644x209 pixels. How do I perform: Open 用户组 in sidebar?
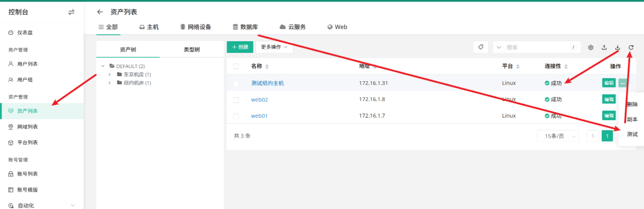[21, 80]
